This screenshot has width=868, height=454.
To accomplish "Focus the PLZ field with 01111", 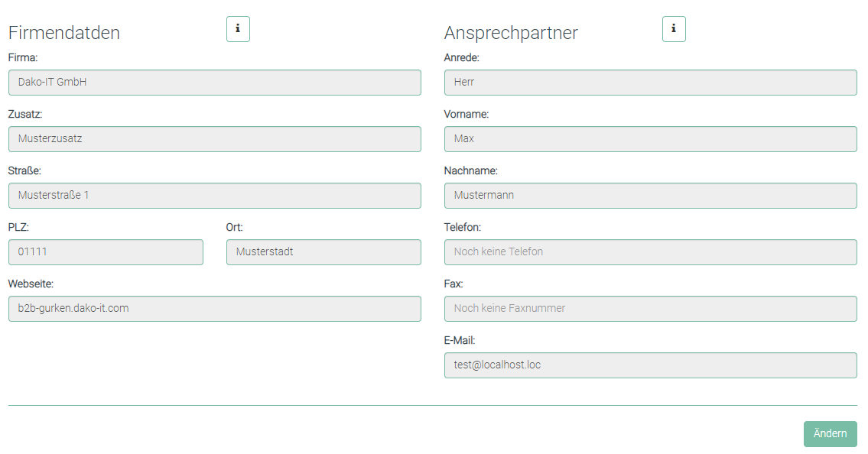I will click(106, 252).
